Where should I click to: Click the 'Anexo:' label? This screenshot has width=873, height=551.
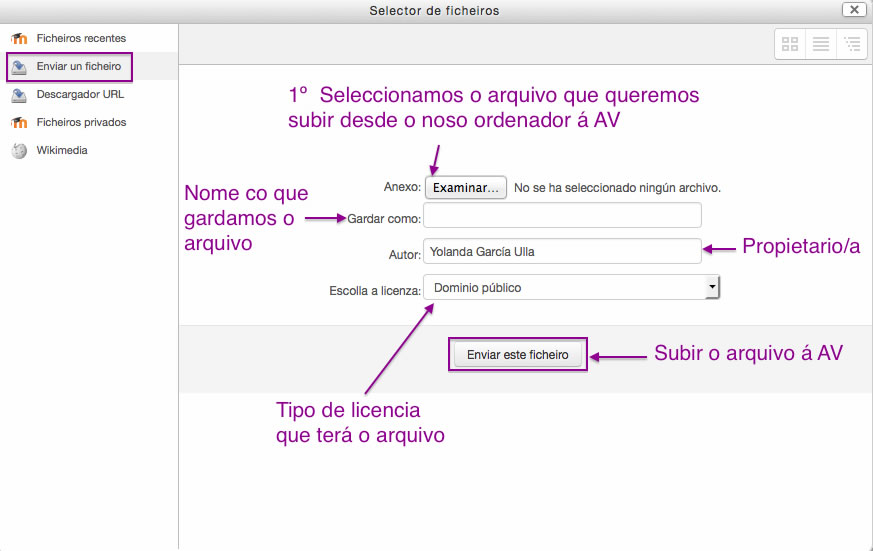coord(402,187)
